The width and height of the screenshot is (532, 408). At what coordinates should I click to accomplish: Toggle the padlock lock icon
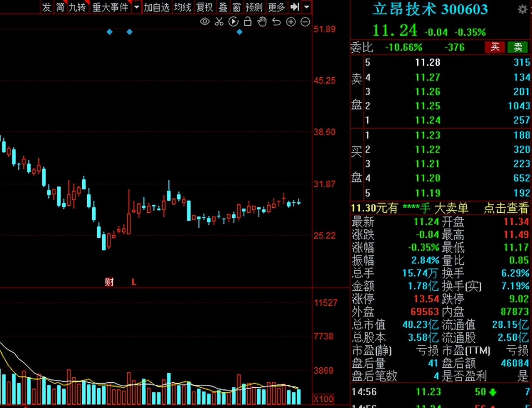point(248,22)
